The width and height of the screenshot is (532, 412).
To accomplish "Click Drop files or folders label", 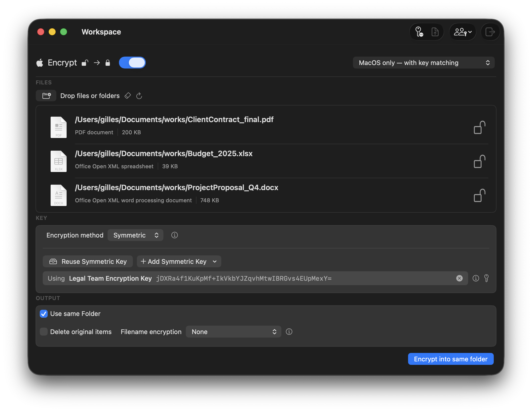I will (x=90, y=96).
